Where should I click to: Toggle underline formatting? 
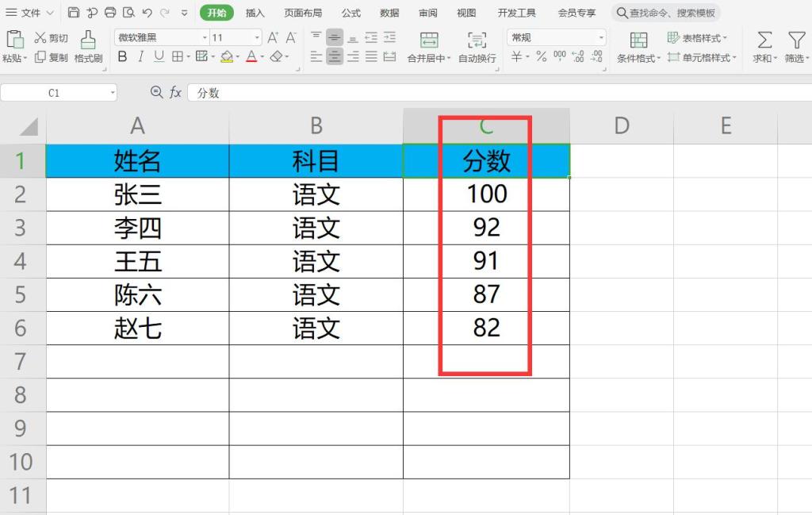(x=159, y=56)
